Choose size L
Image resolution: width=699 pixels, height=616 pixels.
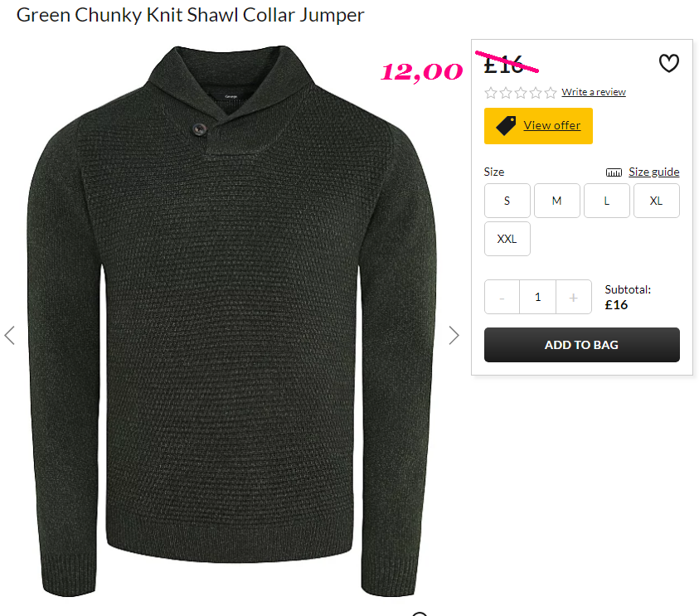tap(607, 201)
